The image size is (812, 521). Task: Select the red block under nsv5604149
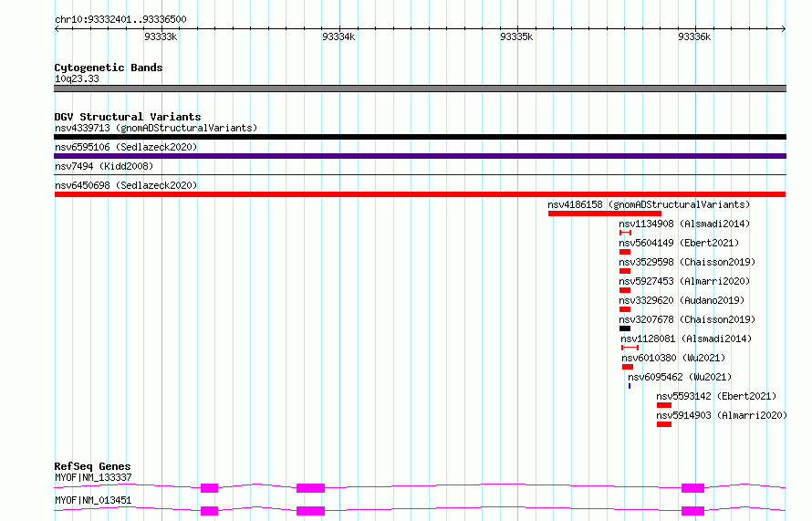[625, 252]
